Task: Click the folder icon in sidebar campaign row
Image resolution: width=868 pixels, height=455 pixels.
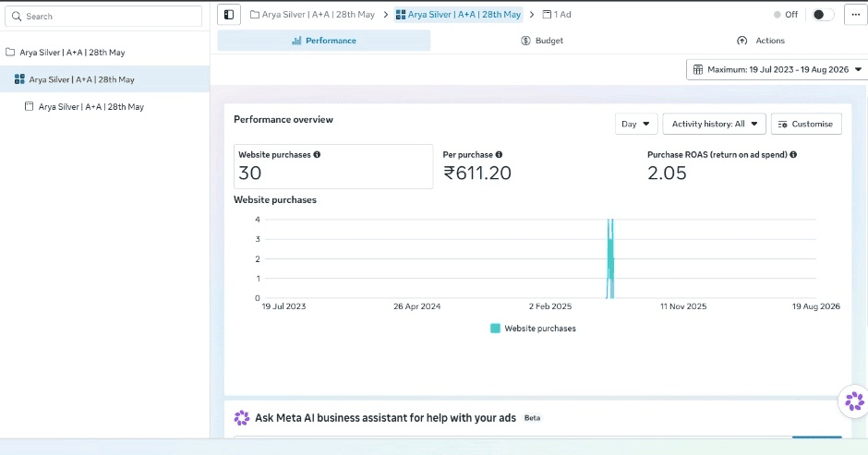Action: click(10, 52)
